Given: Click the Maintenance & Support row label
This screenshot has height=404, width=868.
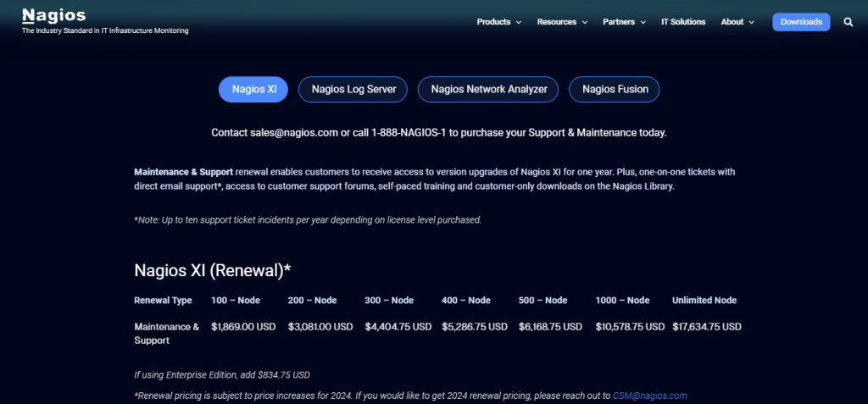Looking at the screenshot, I should 166,334.
